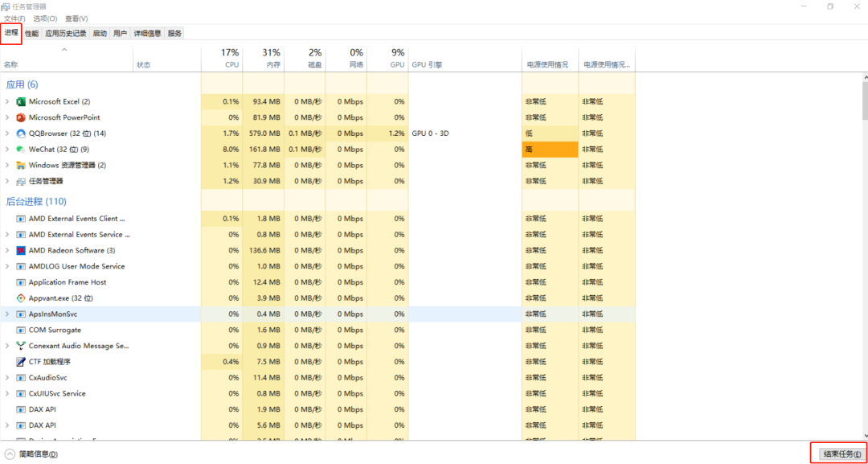Click the Microsoft Excel app icon
The image size is (868, 464).
coord(21,102)
